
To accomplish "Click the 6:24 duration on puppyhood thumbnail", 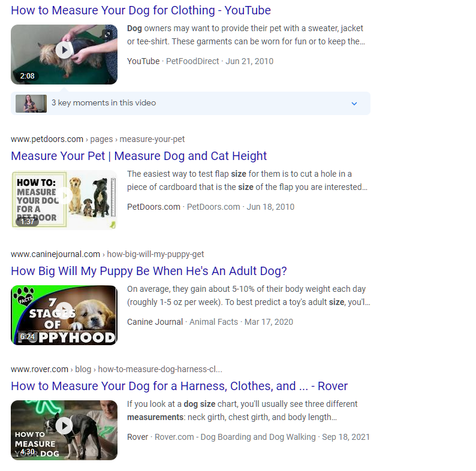I will coord(27,337).
